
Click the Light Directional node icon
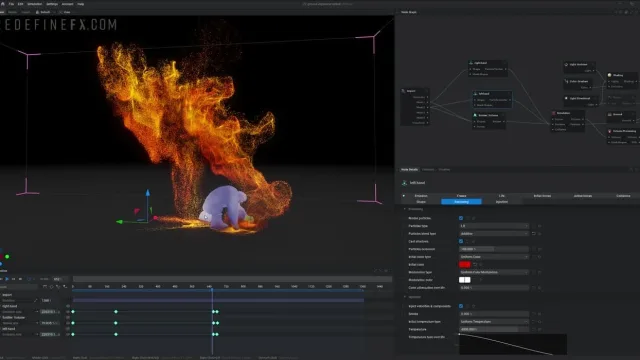566,98
